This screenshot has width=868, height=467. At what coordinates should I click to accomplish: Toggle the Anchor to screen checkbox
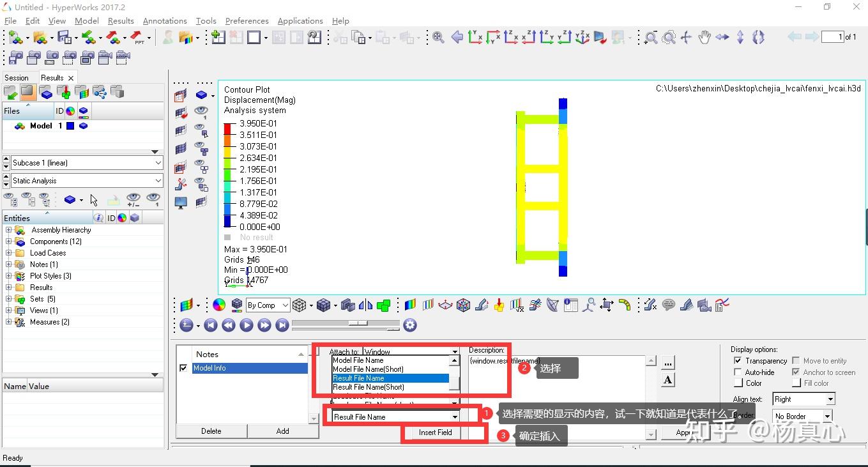(796, 372)
